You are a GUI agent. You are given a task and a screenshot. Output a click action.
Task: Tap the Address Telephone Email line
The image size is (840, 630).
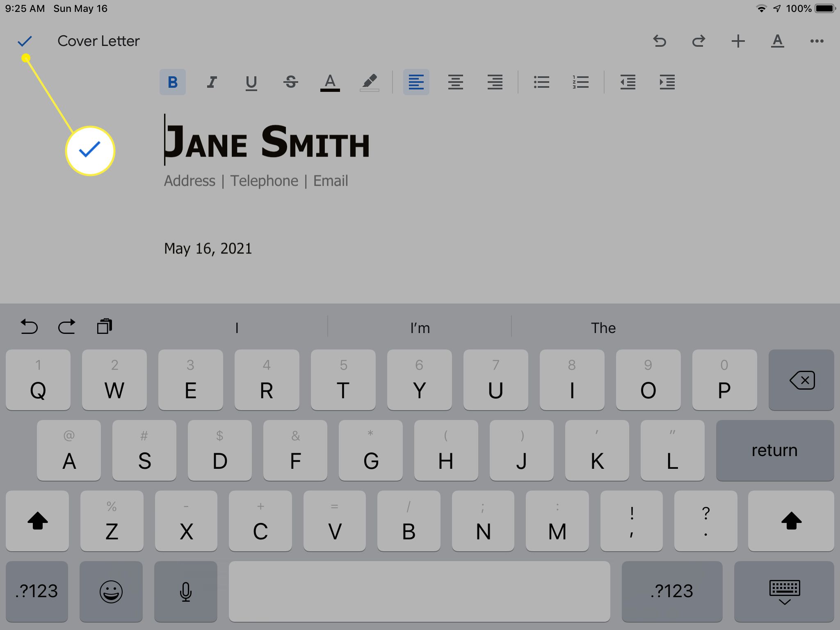[256, 181]
